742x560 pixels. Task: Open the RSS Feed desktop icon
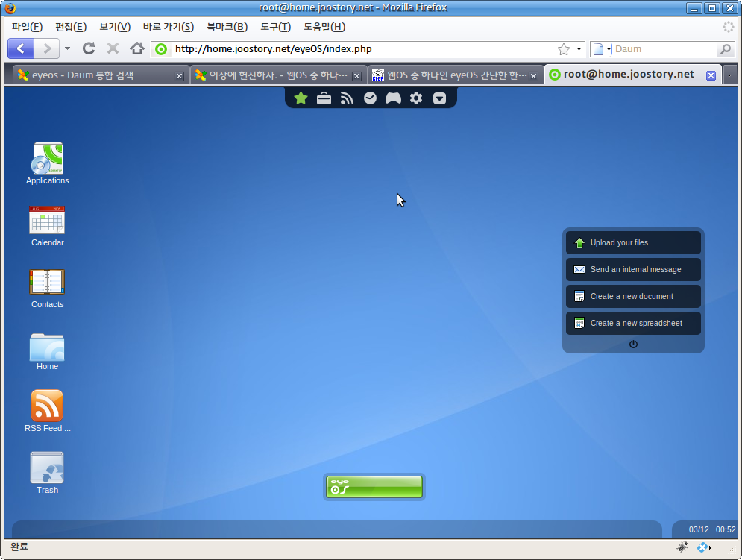pos(47,411)
